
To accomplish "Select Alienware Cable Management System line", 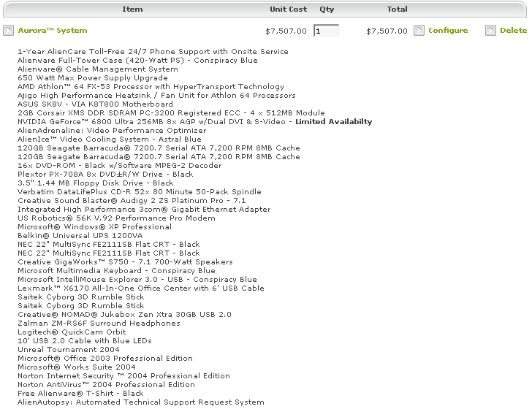I will point(98,69).
